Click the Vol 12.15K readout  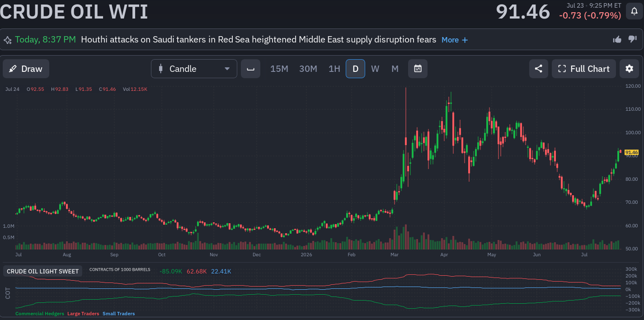(x=135, y=89)
